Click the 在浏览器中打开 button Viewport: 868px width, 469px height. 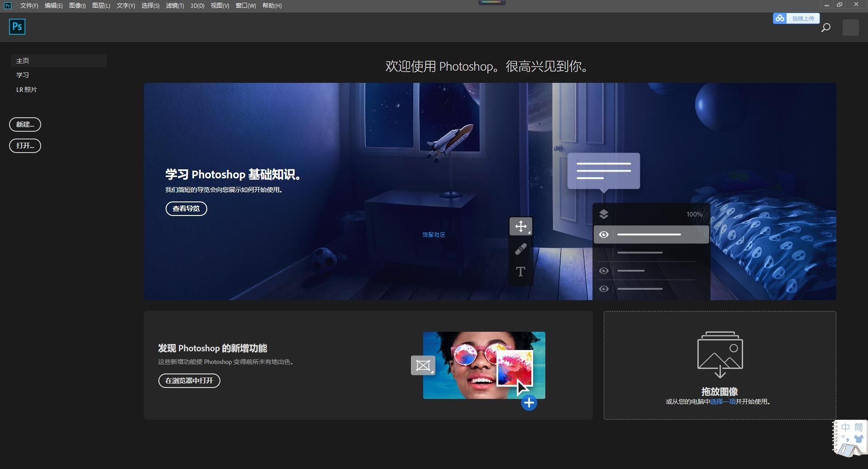(189, 381)
